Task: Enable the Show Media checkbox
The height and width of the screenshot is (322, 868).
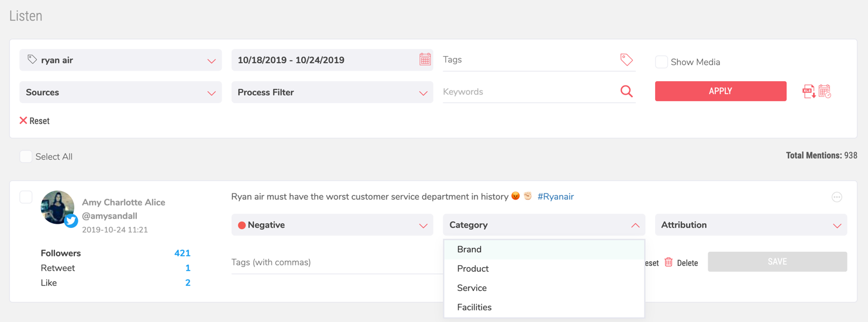Action: coord(662,62)
